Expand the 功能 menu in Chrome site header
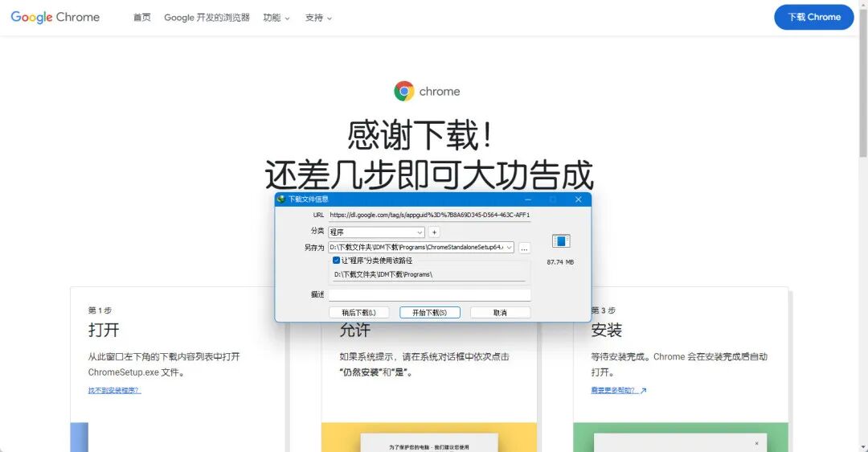Screen dimensions: 868x452 (x=276, y=18)
